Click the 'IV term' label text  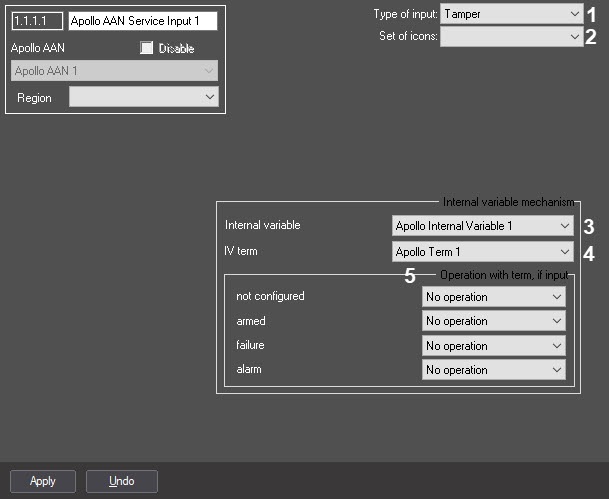[x=241, y=252]
